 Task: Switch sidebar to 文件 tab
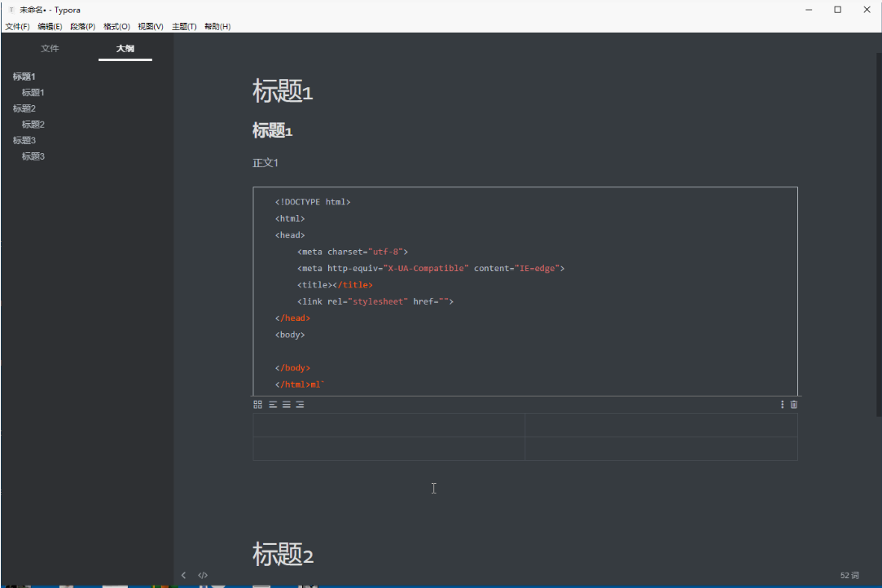point(50,48)
